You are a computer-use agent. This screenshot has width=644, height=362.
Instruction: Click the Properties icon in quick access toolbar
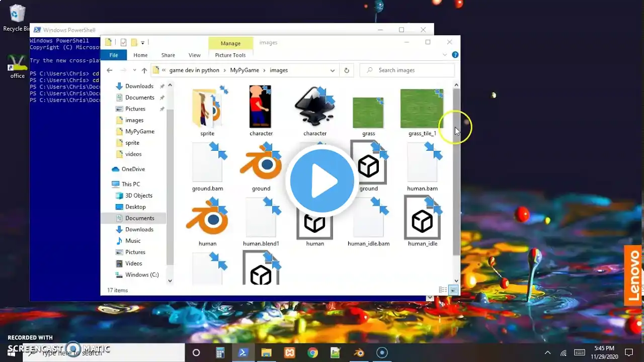(123, 43)
